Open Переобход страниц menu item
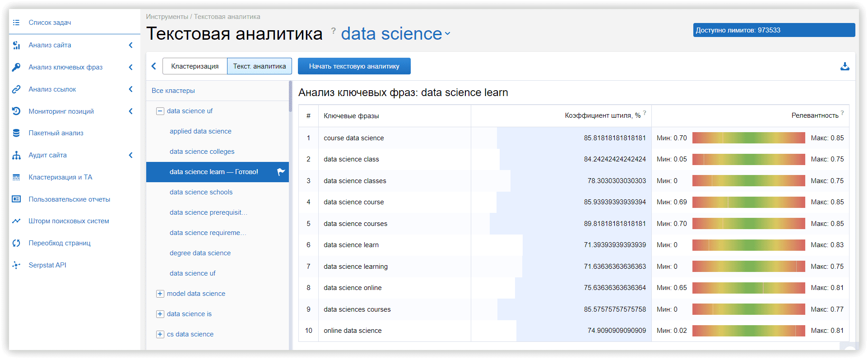Screen dimensions: 868x359 point(60,243)
